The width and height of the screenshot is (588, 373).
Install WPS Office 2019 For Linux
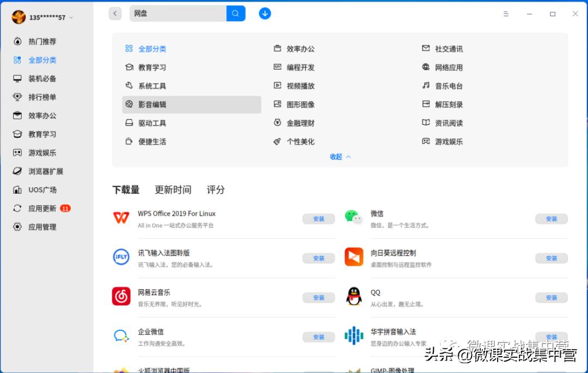(318, 218)
